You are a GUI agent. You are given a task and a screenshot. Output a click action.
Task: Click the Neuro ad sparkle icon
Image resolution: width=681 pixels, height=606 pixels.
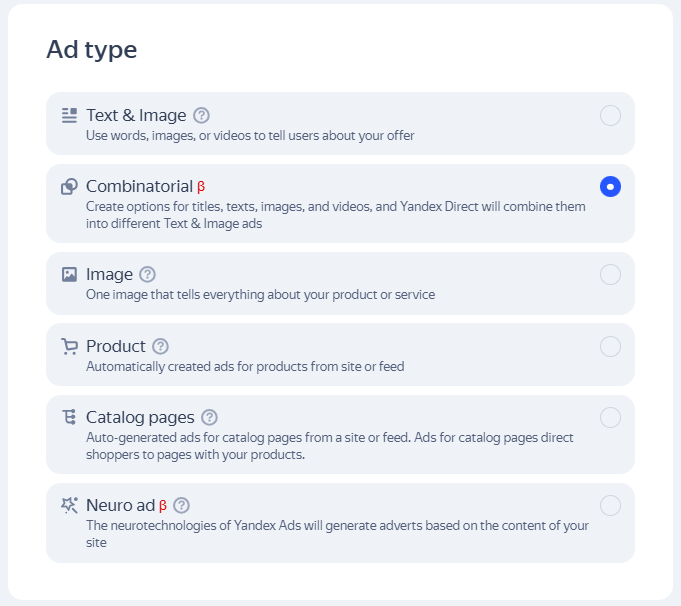(x=69, y=505)
